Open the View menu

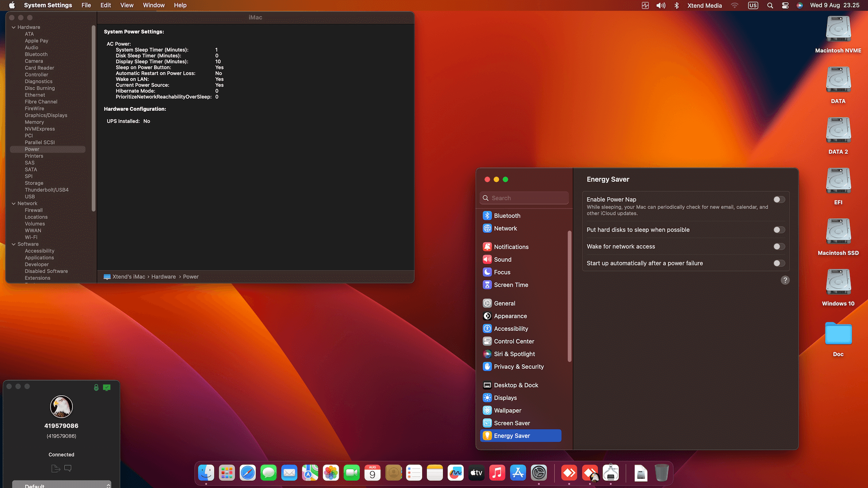click(127, 5)
